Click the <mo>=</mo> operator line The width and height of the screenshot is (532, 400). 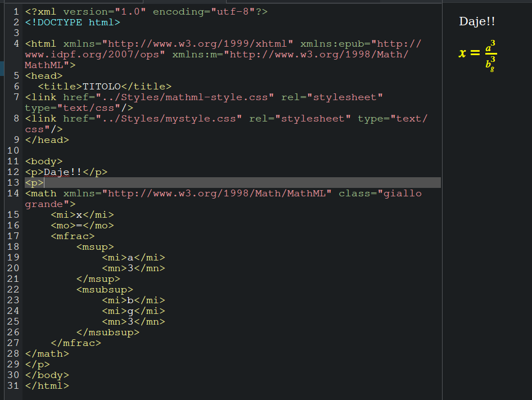(82, 226)
